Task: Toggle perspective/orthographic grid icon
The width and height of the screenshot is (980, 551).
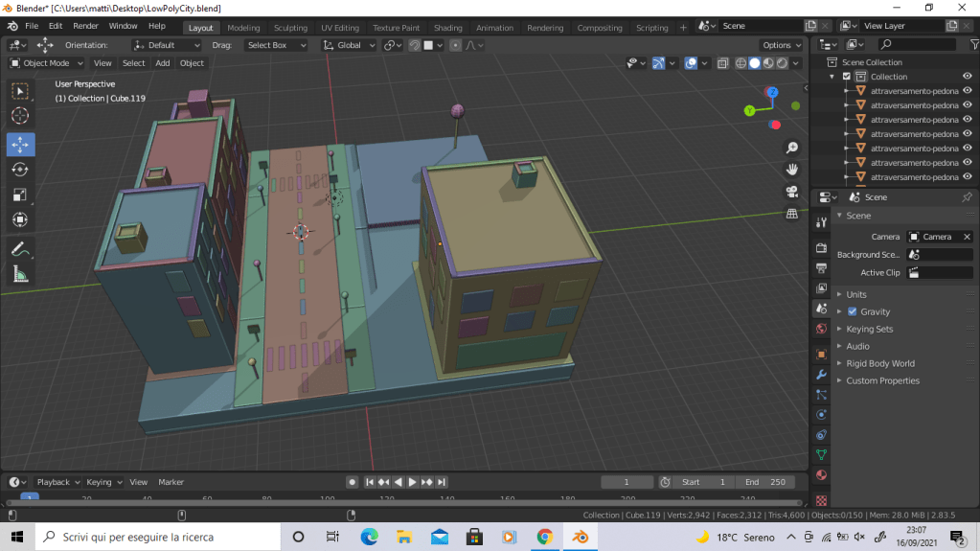Action: pyautogui.click(x=792, y=214)
